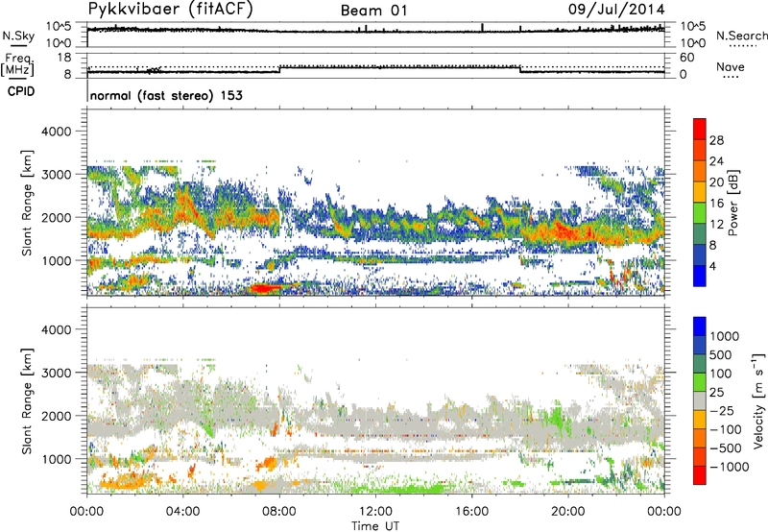
Task: Click the '24' label on the Power scale
Action: pos(716,161)
